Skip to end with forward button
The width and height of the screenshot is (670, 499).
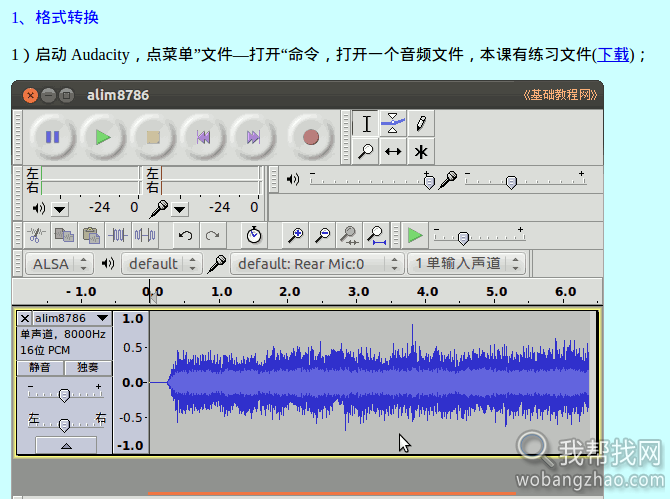coord(253,138)
